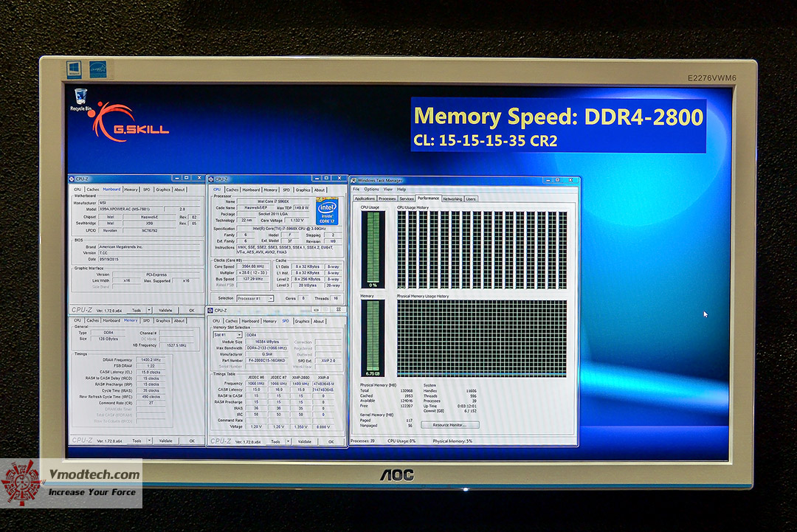Open Help menu in Task Manager

[401, 189]
